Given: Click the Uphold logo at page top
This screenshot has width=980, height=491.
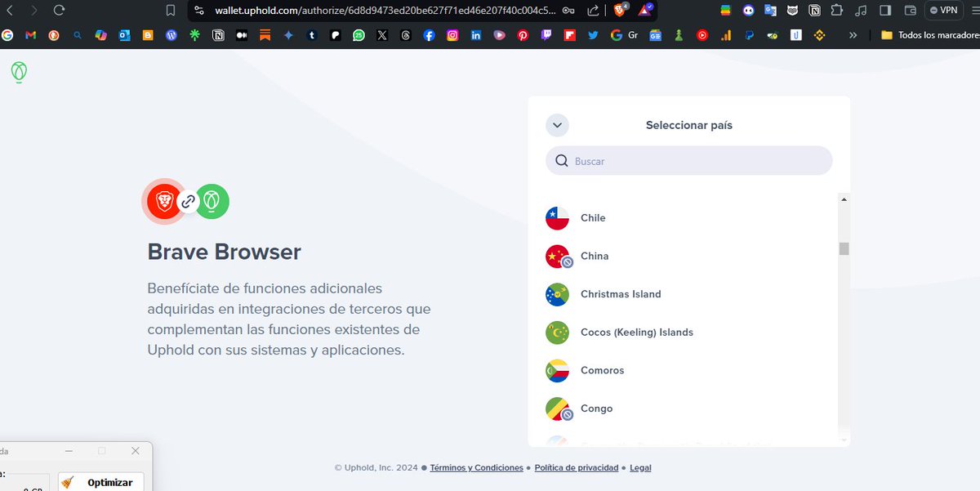Looking at the screenshot, I should (19, 73).
